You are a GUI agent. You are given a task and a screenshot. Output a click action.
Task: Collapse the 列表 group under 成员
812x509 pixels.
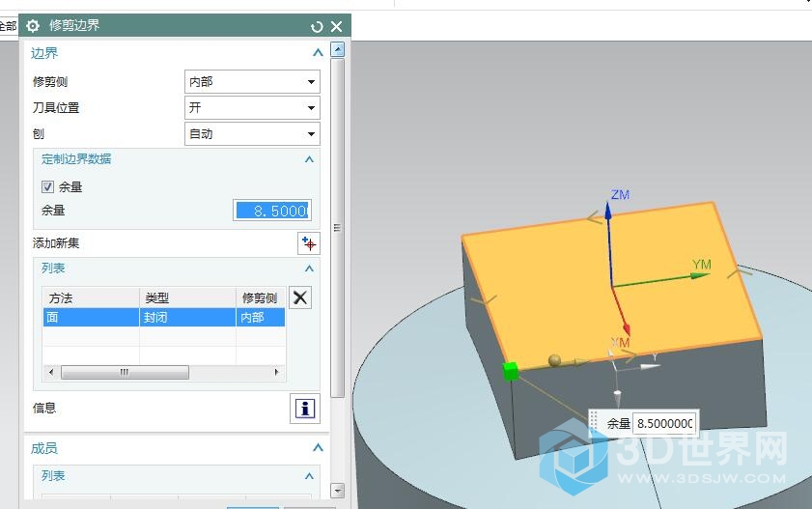(309, 476)
